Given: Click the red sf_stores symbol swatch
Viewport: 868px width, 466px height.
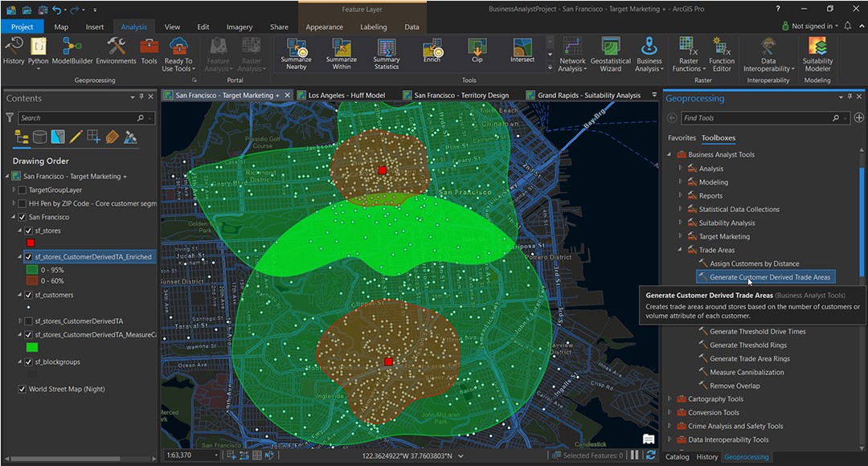Looking at the screenshot, I should pyautogui.click(x=31, y=243).
